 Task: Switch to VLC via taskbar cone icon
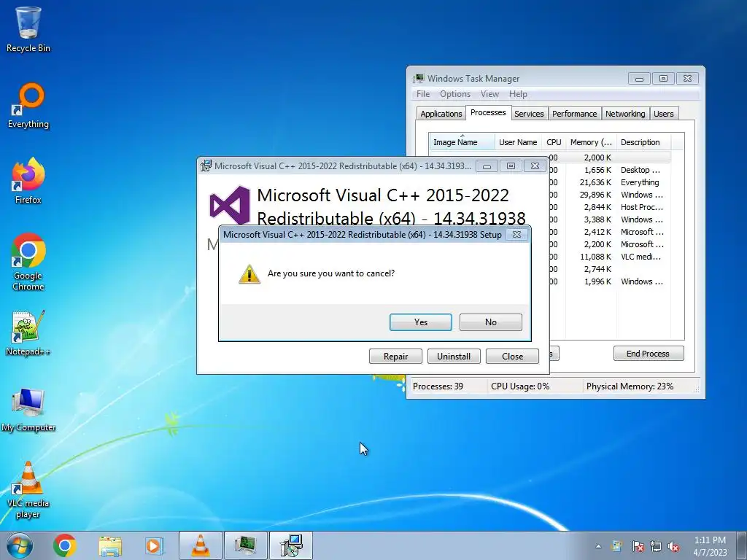pos(201,545)
